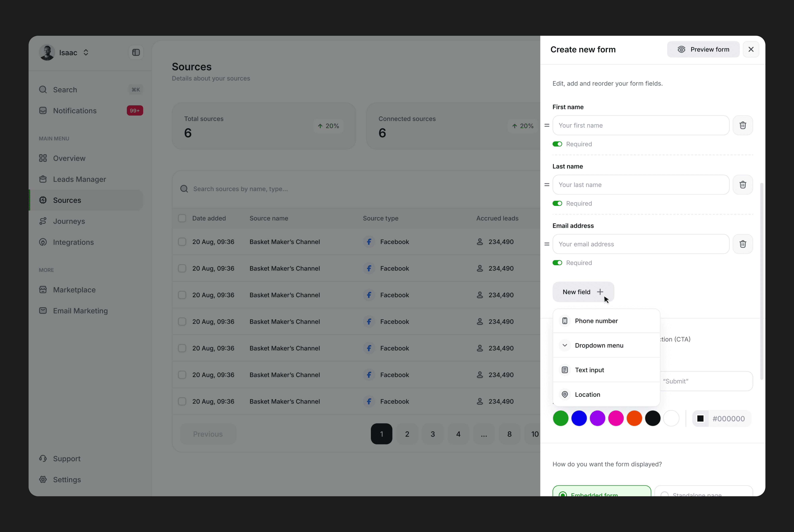Check the select-all checkbox in table header
The image size is (794, 532).
pyautogui.click(x=182, y=218)
